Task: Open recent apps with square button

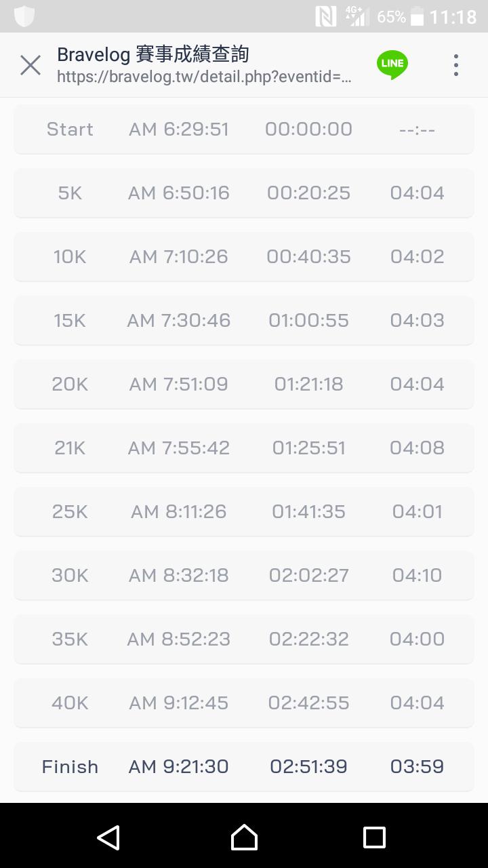Action: 374,837
